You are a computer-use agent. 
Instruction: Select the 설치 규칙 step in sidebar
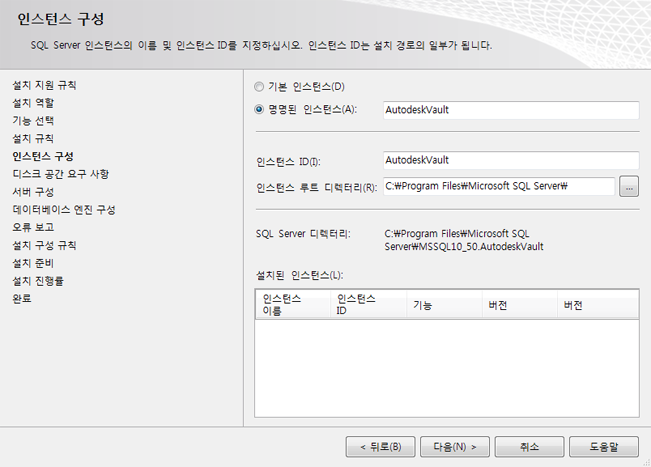[x=33, y=139]
